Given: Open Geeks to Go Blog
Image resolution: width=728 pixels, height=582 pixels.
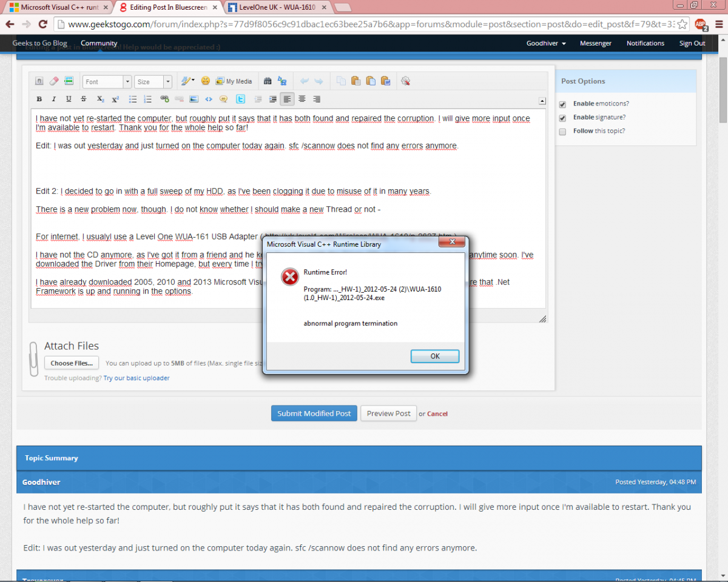Looking at the screenshot, I should (39, 43).
